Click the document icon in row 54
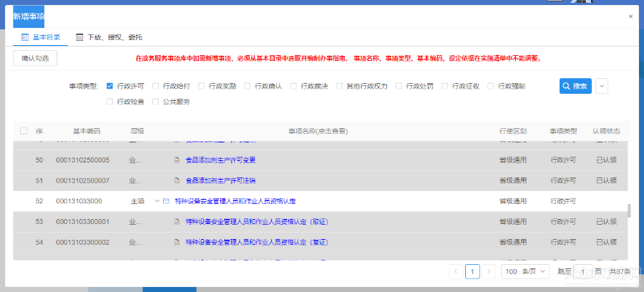Viewport: 644px width, 292px height. pyautogui.click(x=177, y=243)
